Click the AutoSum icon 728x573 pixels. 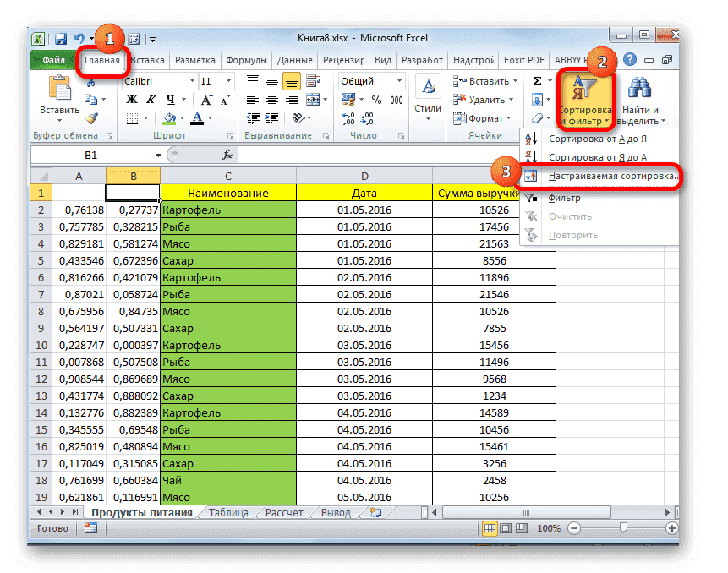[x=539, y=80]
